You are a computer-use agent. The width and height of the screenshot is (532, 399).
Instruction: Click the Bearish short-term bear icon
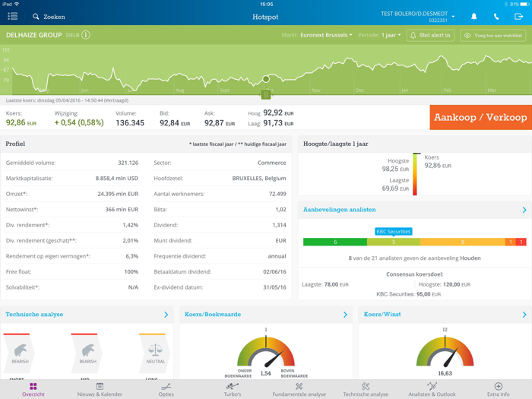pos(21,350)
